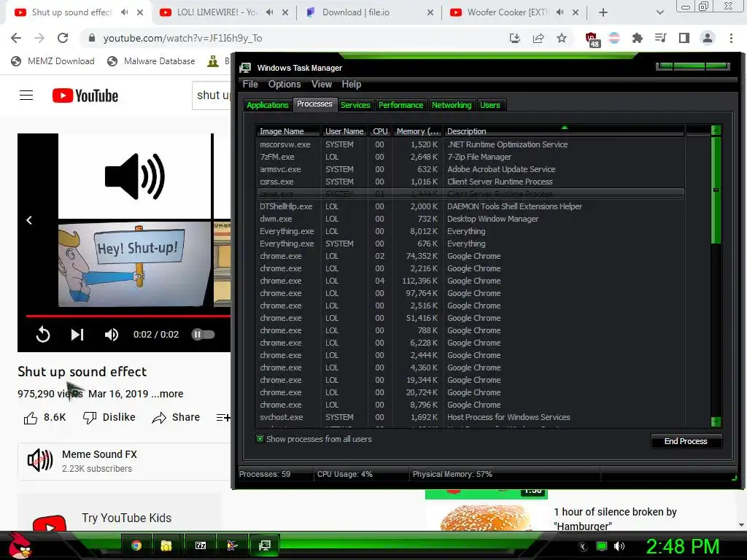Click the Chrome icon on taskbar
The height and width of the screenshot is (560, 747).
[136, 545]
